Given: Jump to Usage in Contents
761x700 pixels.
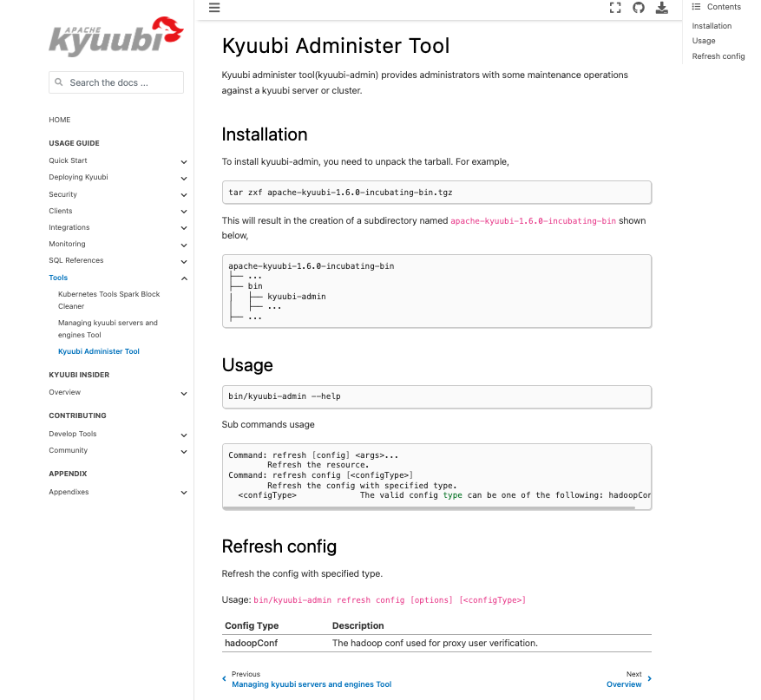Looking at the screenshot, I should click(x=703, y=41).
